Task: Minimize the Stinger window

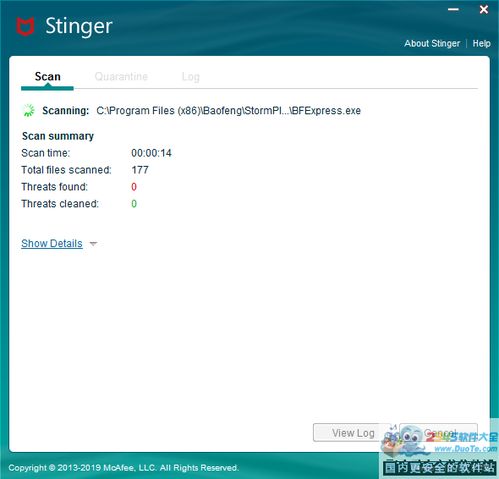Action: [453, 9]
